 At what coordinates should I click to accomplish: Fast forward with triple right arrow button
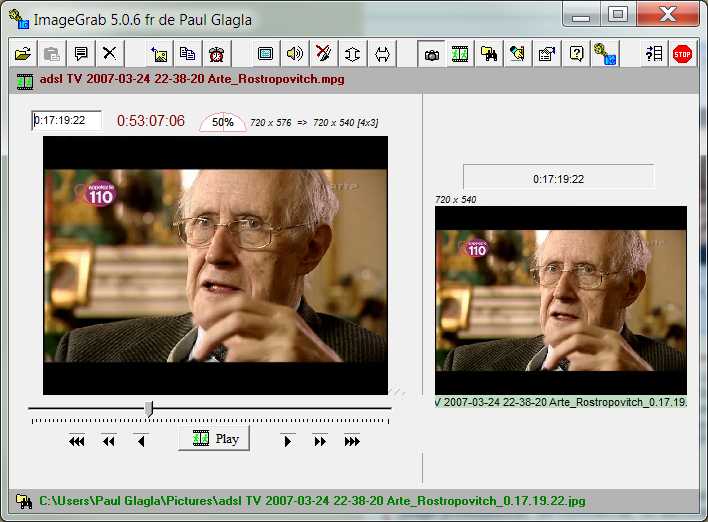351,441
